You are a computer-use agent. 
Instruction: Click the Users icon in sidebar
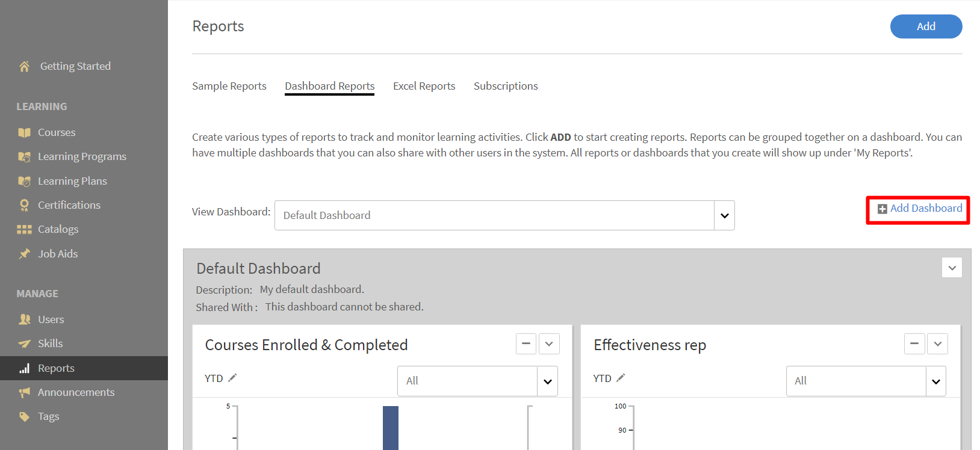click(x=24, y=319)
